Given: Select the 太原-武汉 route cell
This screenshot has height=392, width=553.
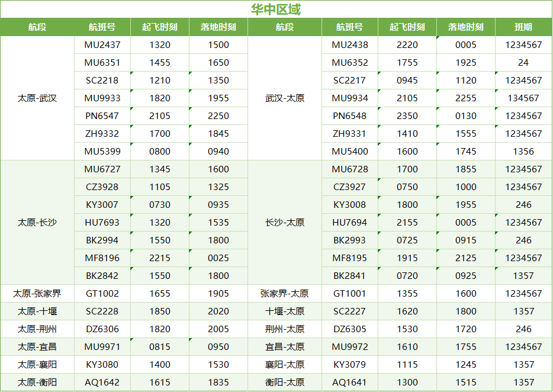Looking at the screenshot, I should coord(37,98).
